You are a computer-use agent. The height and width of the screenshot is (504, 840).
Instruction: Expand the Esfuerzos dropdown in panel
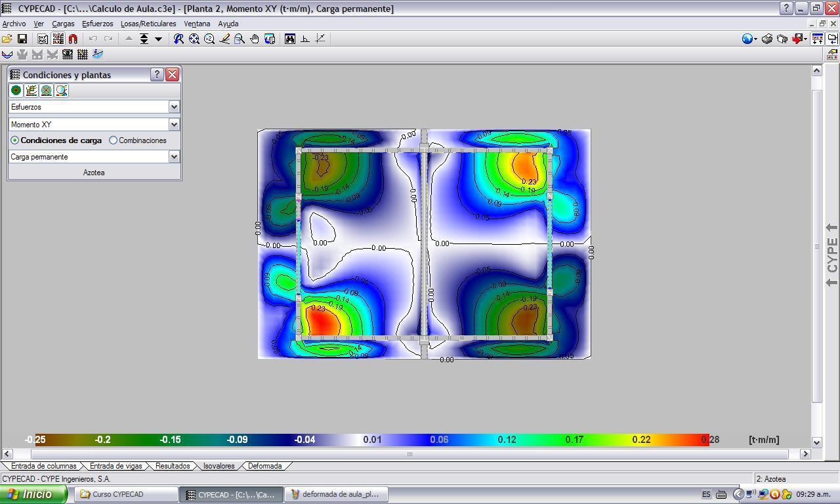(174, 106)
